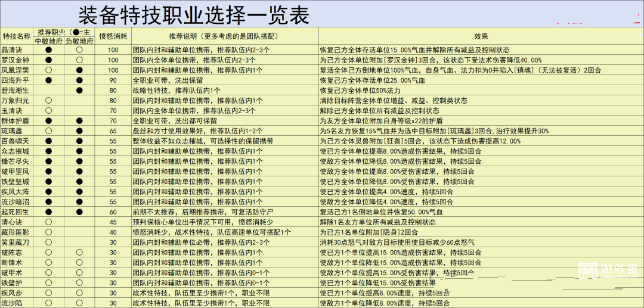Click the 起死回生 skill name cell
The image size is (644, 308).
click(x=17, y=212)
